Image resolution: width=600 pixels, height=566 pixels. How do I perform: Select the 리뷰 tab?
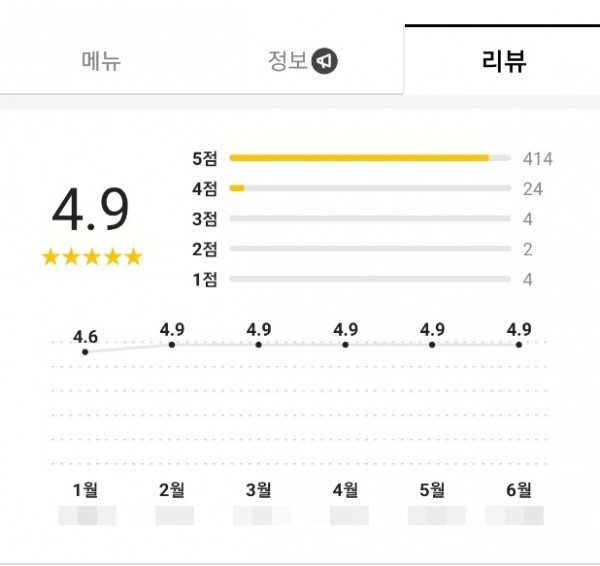tap(504, 61)
